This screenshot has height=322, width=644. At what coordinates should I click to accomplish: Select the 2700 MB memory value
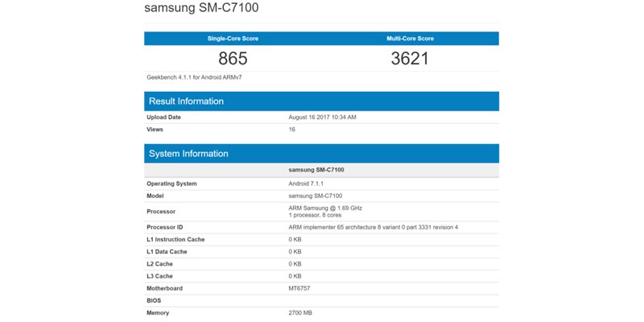coord(301,312)
